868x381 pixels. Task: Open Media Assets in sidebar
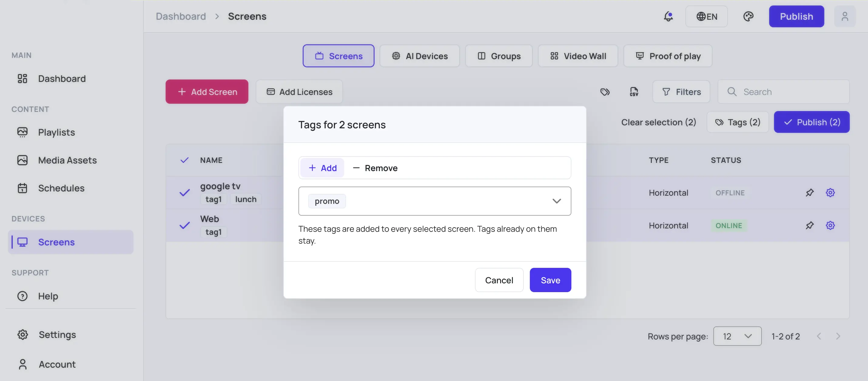pyautogui.click(x=70, y=160)
